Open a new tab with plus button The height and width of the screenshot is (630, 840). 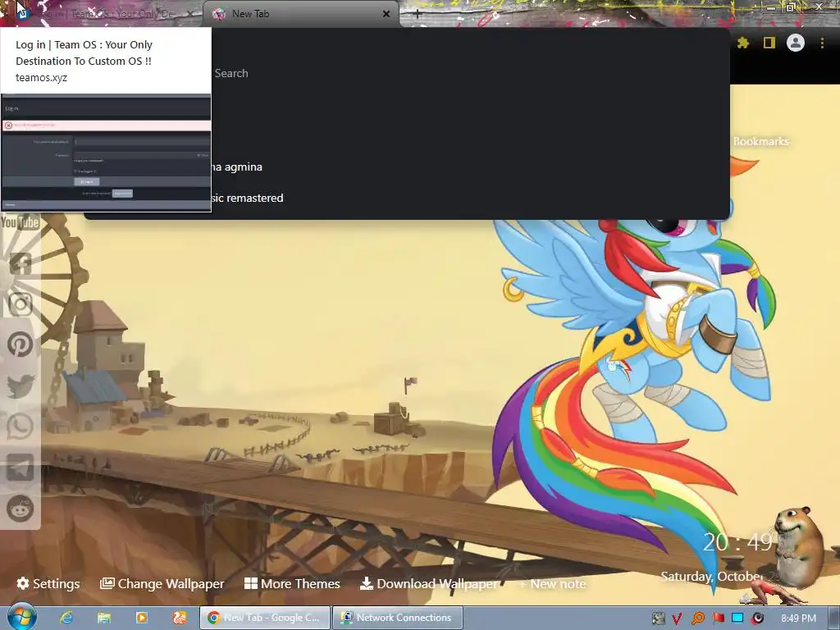(418, 15)
